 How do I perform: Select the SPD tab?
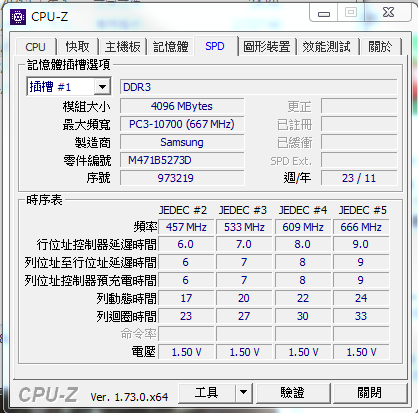coord(215,46)
